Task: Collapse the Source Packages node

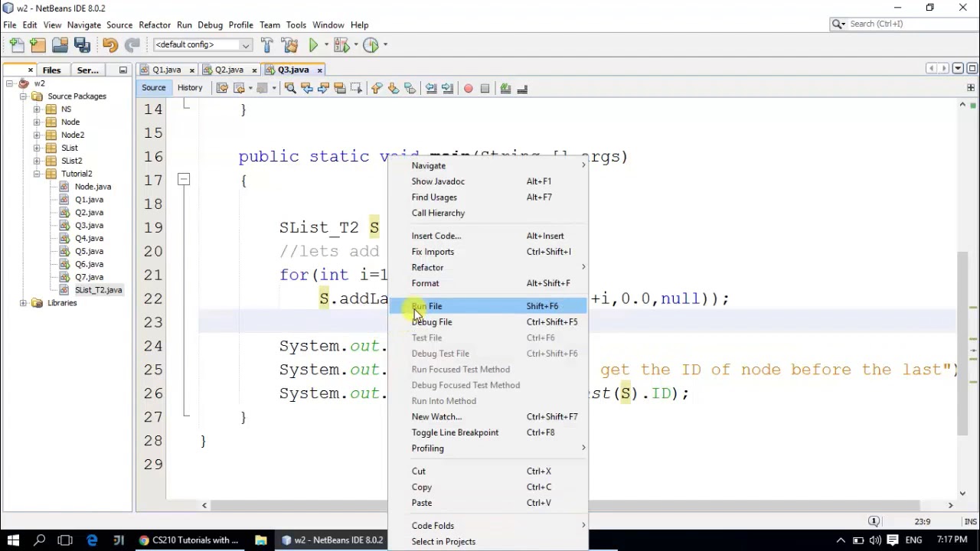Action: coord(23,96)
